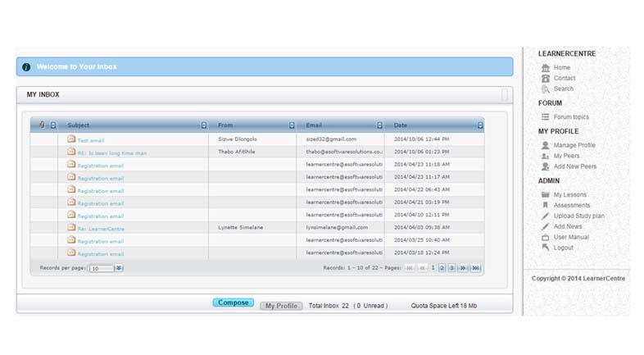Open the records per page dropdown

click(119, 268)
